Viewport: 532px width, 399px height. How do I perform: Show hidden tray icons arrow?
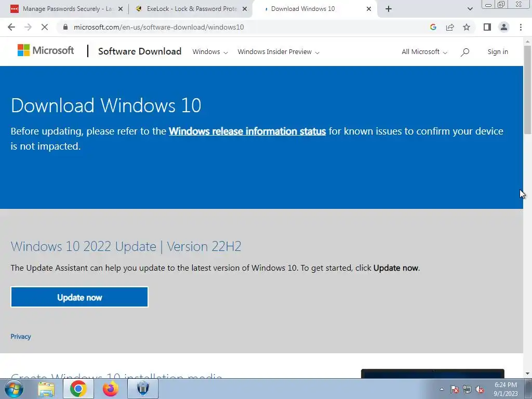pos(442,389)
